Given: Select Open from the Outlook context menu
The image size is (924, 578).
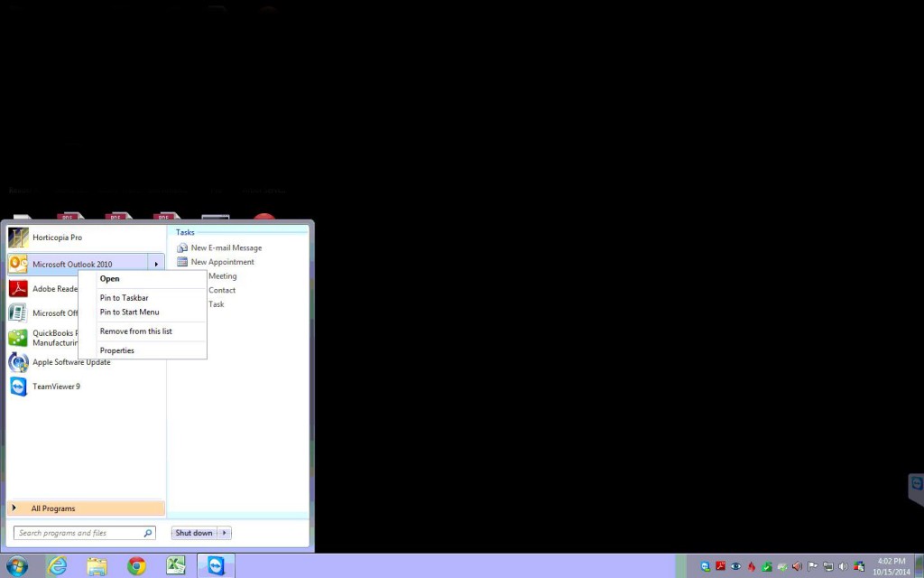Looking at the screenshot, I should coord(109,278).
